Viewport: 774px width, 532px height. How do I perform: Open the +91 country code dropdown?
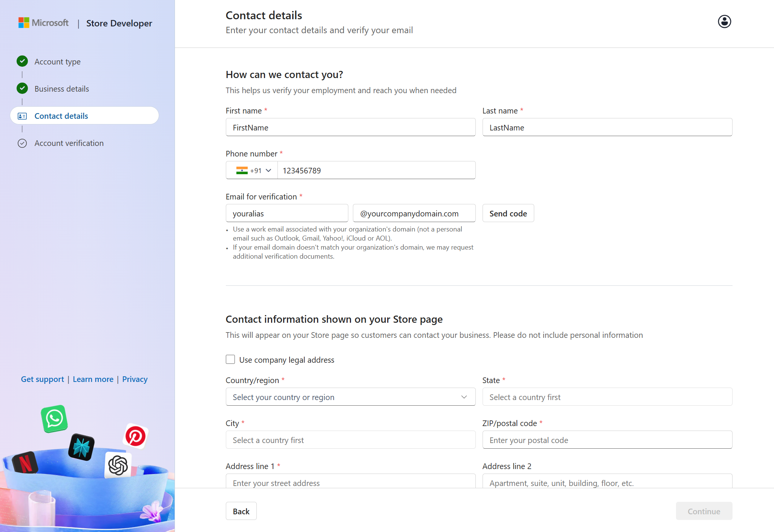click(x=252, y=170)
